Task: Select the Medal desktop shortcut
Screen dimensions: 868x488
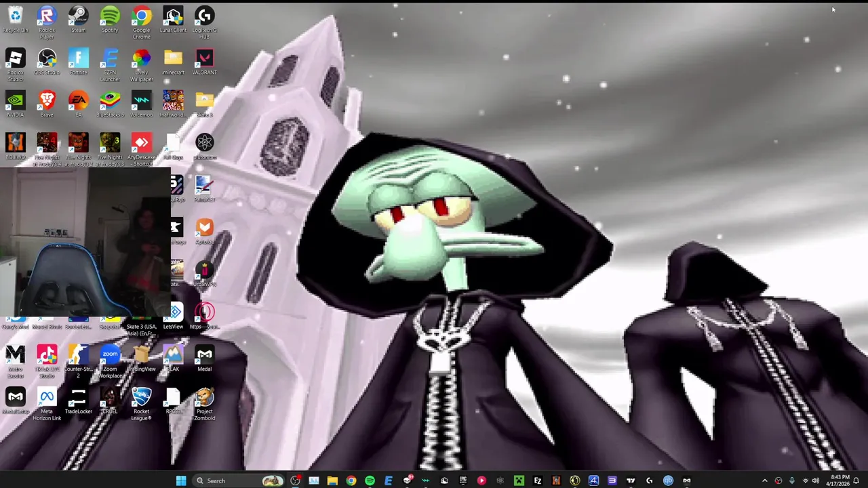Action: 204,359
